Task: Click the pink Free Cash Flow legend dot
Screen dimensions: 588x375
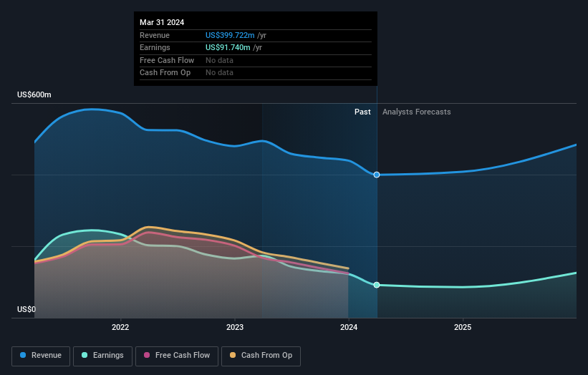Action: click(147, 355)
